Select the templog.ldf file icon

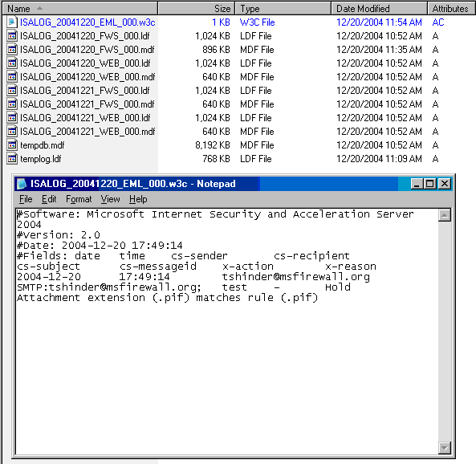pos(12,159)
